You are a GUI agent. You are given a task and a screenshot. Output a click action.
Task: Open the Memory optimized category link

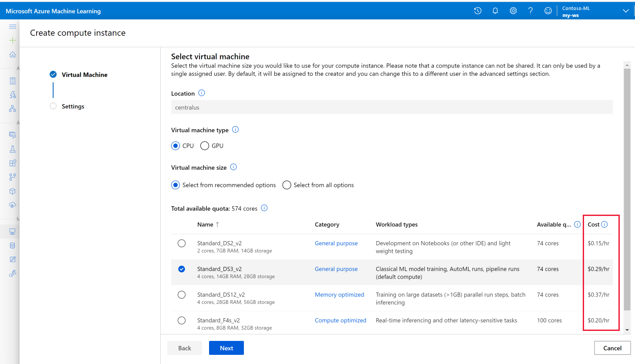tap(339, 295)
